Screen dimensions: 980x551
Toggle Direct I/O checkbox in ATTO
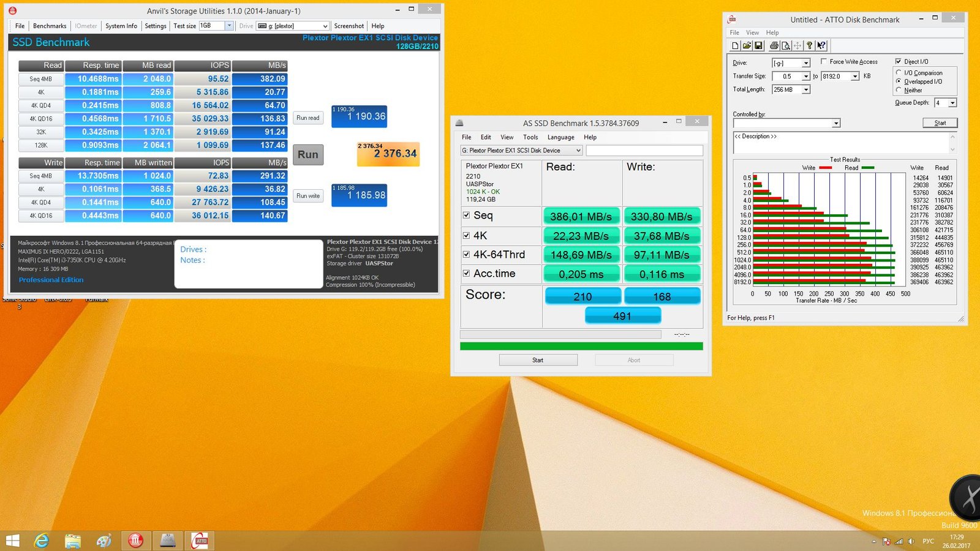click(x=898, y=61)
